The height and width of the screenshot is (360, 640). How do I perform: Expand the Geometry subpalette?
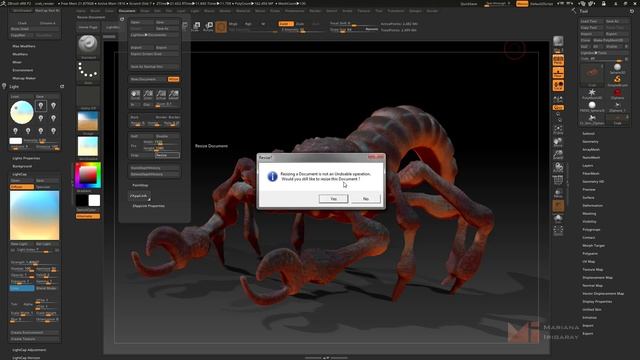(x=590, y=142)
